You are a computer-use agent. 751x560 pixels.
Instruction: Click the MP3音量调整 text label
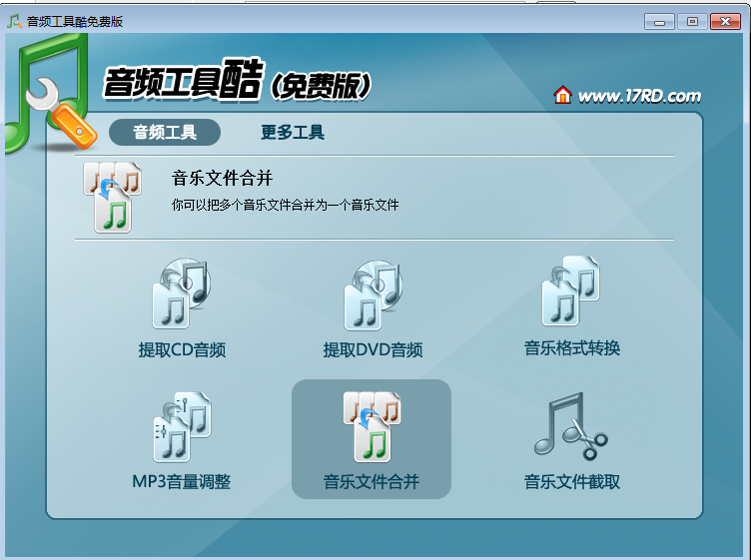(x=182, y=482)
